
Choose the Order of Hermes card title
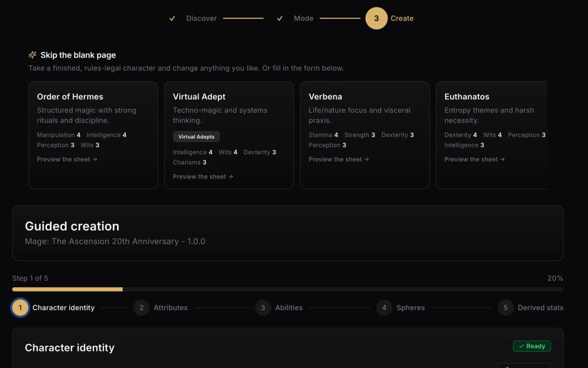coord(70,97)
